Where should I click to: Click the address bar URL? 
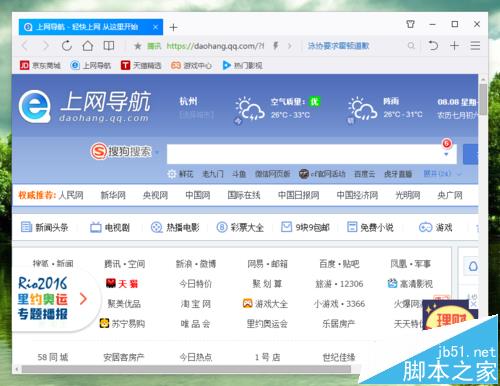click(x=215, y=46)
